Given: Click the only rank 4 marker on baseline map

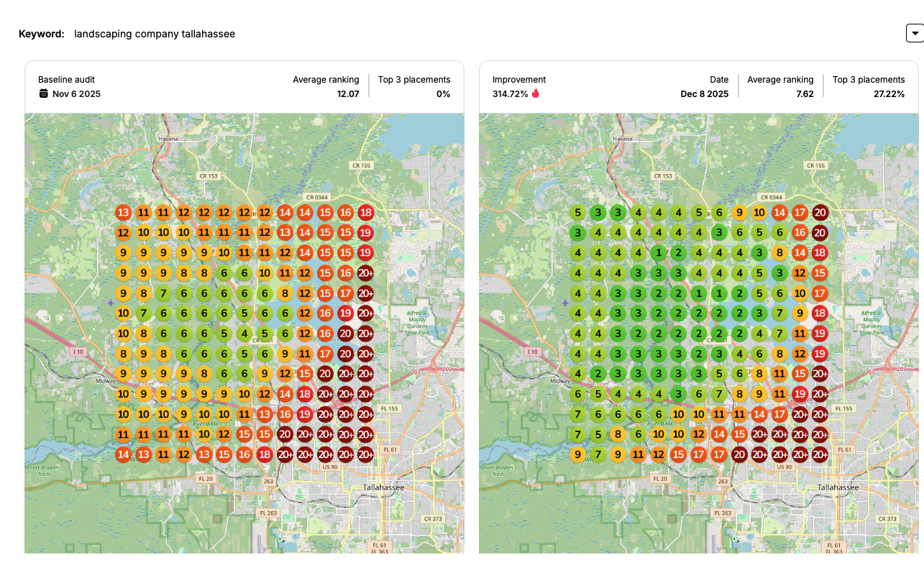Looking at the screenshot, I should (244, 334).
